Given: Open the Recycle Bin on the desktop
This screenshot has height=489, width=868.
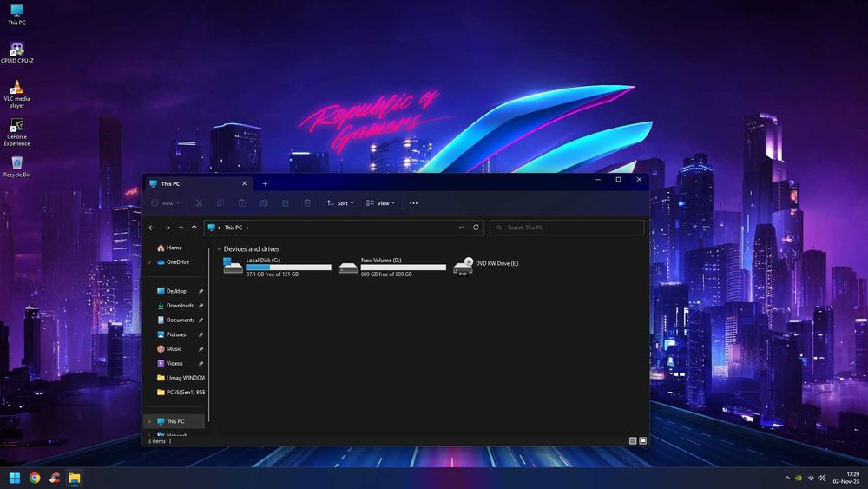Looking at the screenshot, I should (x=16, y=167).
